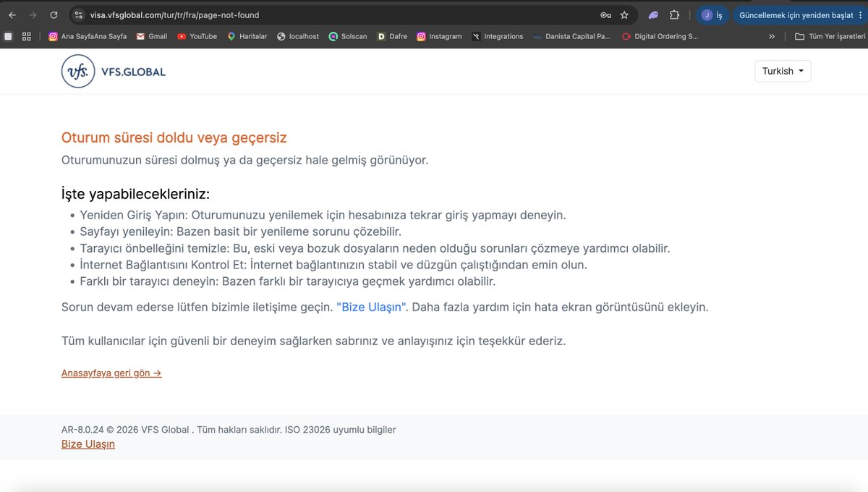
Task: Open the Digital Ordering bookmark
Action: coord(660,36)
